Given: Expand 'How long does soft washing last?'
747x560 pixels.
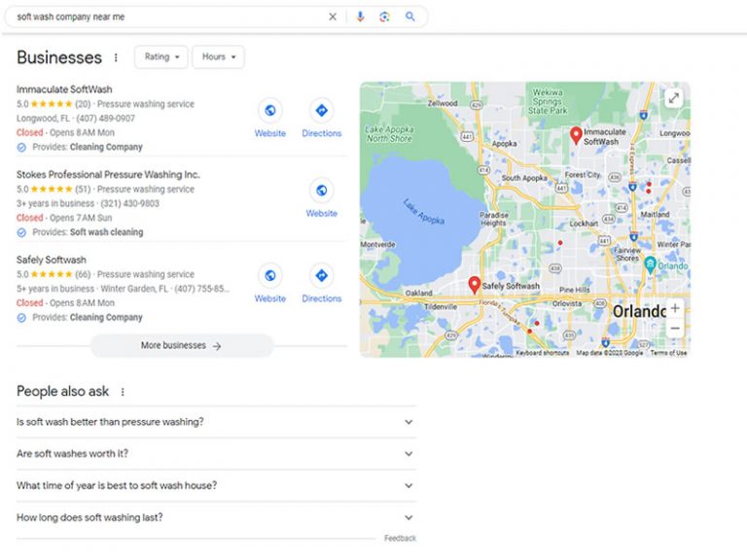Looking at the screenshot, I should tap(216, 517).
